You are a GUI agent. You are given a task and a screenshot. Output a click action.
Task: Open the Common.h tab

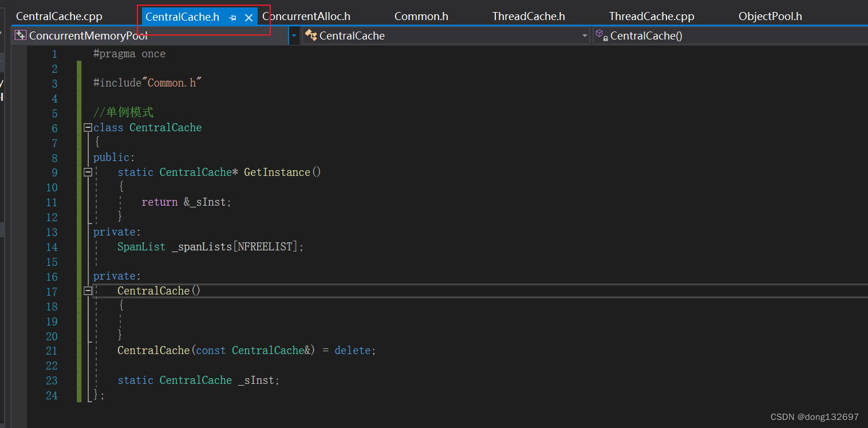pyautogui.click(x=421, y=17)
